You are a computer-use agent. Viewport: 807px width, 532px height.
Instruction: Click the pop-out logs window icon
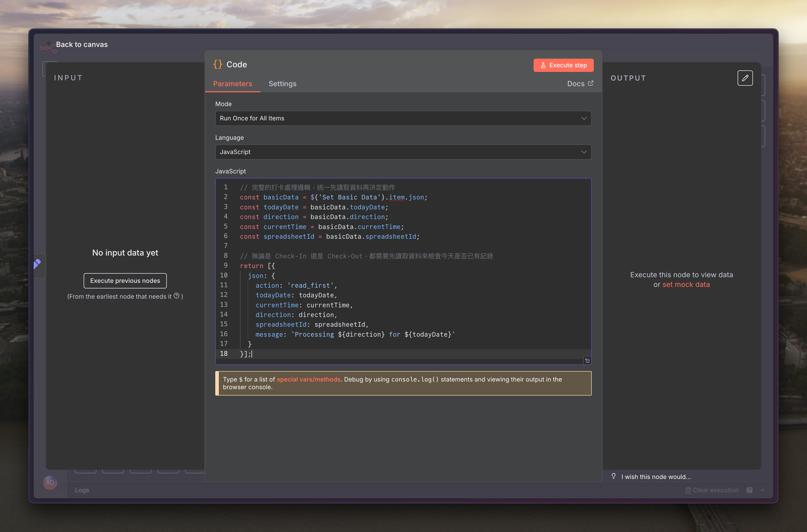[749, 490]
